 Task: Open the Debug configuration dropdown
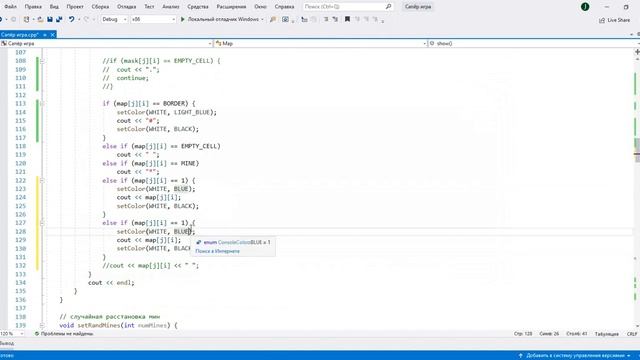[x=114, y=19]
